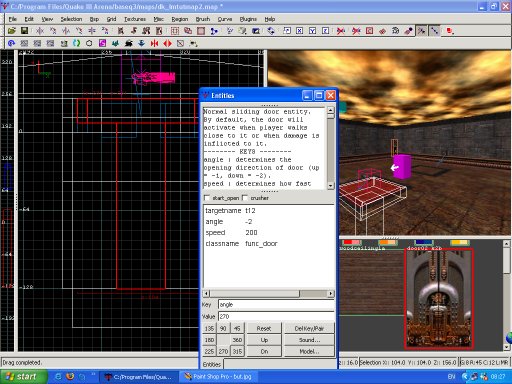Rotate selection around the Z axis

tap(105, 31)
